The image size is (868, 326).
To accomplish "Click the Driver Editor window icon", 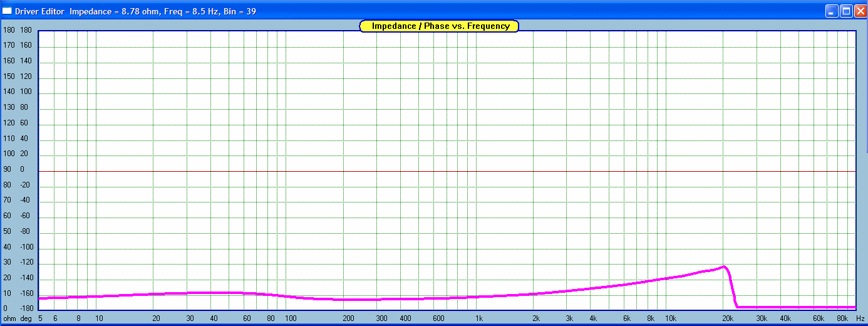I will [x=7, y=11].
